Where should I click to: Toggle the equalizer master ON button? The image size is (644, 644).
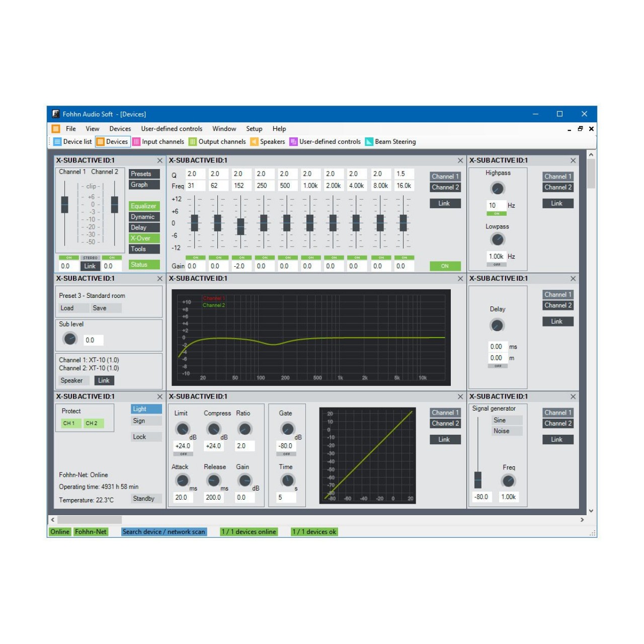(x=445, y=266)
